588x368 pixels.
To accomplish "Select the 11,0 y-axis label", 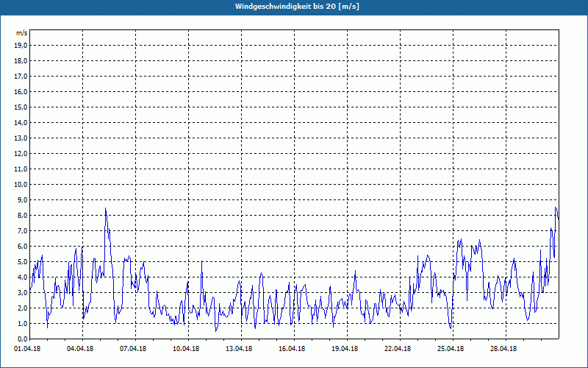I will 21,169.
